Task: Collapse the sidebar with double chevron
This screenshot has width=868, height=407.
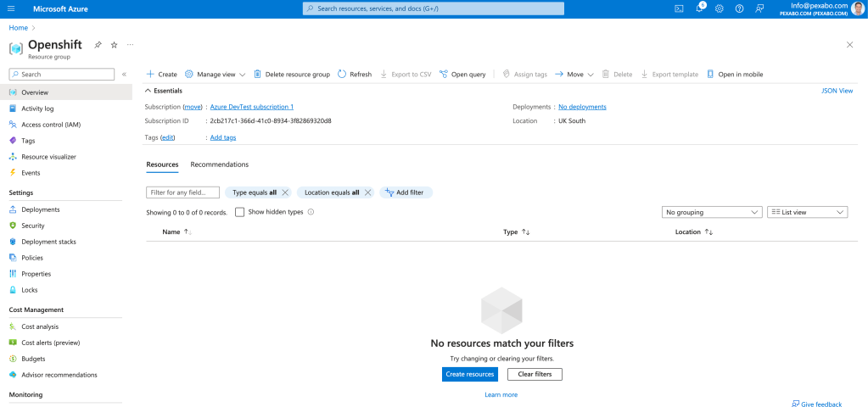Action: 124,74
